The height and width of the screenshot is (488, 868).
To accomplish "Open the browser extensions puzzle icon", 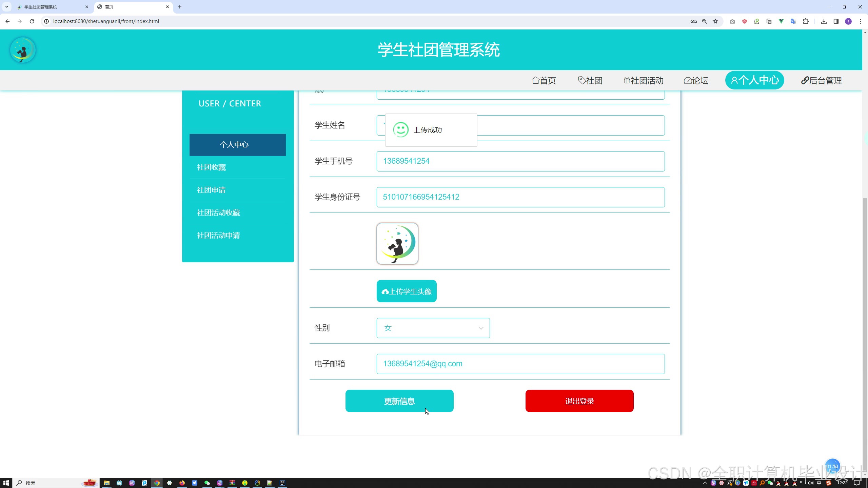I will pyautogui.click(x=806, y=21).
